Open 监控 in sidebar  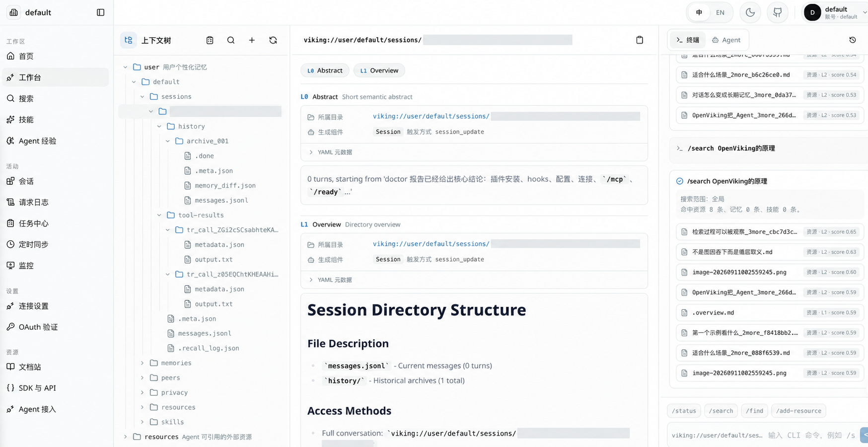56,265
